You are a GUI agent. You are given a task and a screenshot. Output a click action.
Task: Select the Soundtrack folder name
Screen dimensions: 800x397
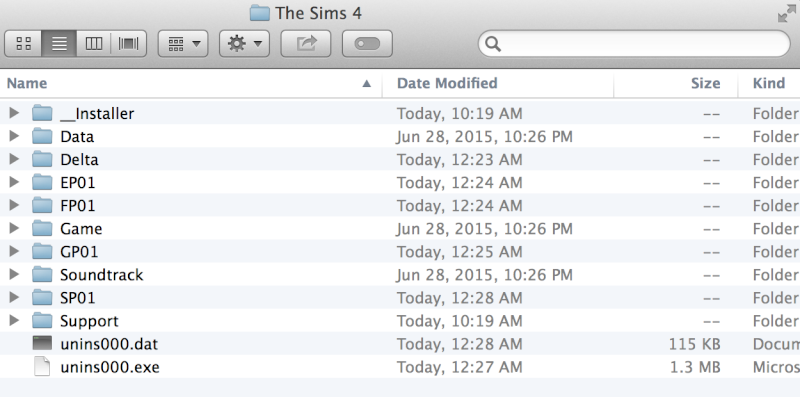pos(102,275)
